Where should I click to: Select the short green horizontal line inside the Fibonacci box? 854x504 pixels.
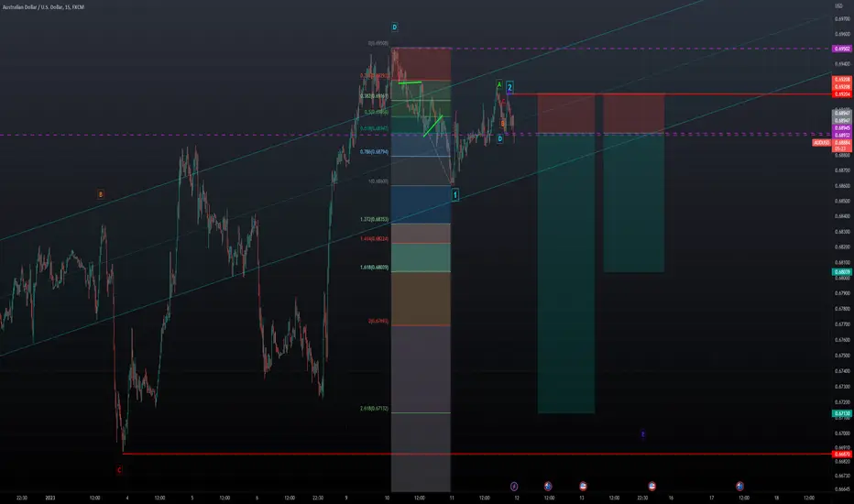(x=411, y=82)
